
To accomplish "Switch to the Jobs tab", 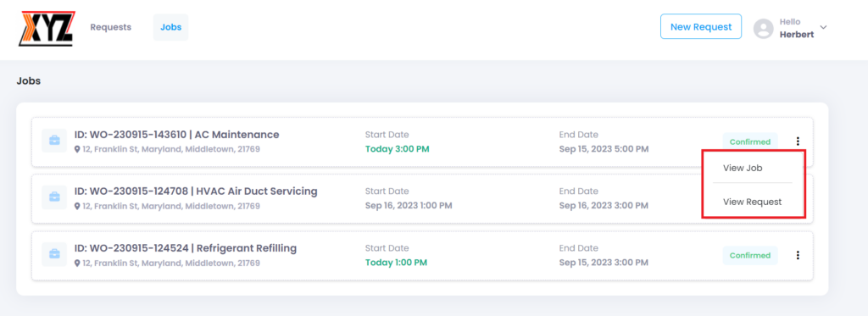I will pyautogui.click(x=170, y=27).
